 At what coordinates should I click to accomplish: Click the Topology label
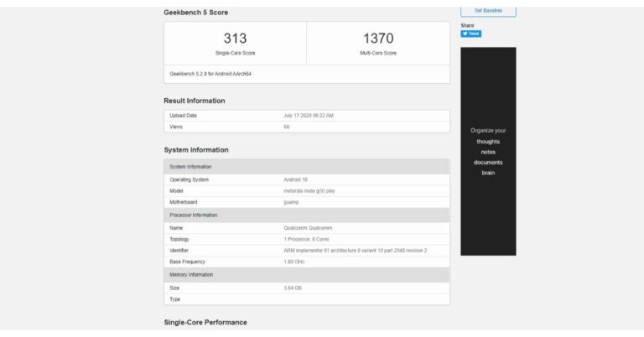tap(179, 239)
